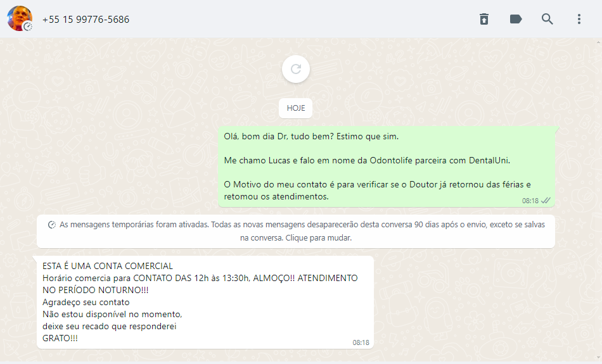Click the scrollbar up arrow at top right
Image resolution: width=602 pixels, height=364 pixels.
point(599,41)
